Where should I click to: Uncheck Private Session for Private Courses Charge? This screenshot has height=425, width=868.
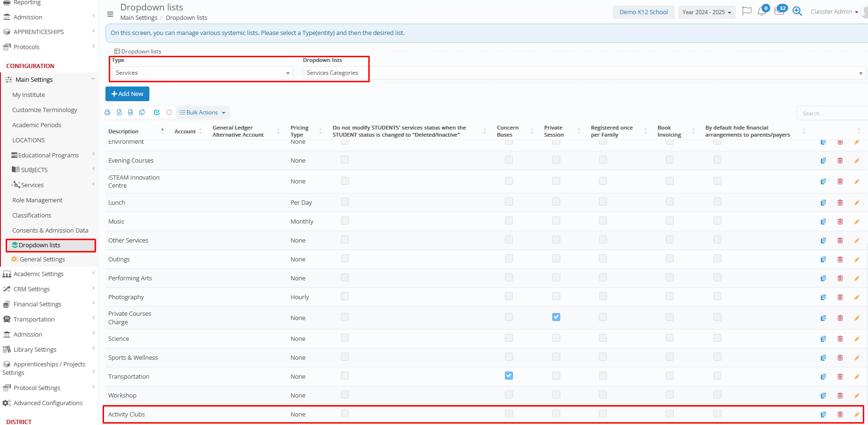[x=556, y=317]
